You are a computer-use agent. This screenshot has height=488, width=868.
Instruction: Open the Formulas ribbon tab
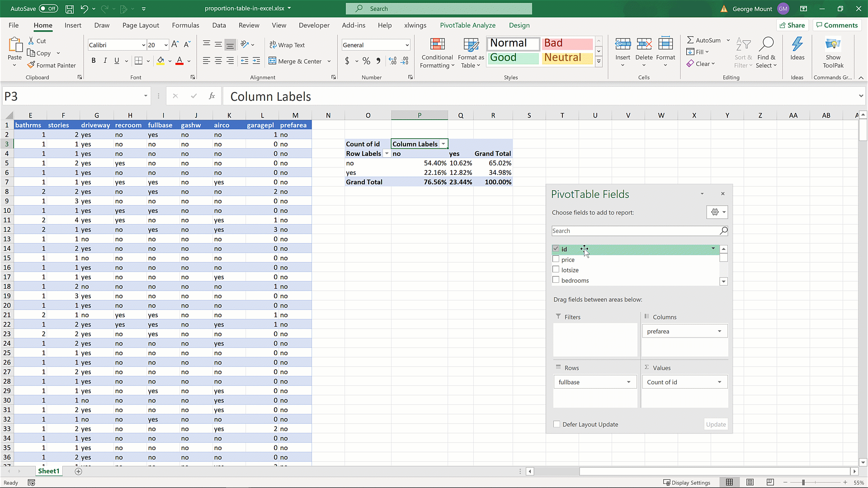(185, 25)
